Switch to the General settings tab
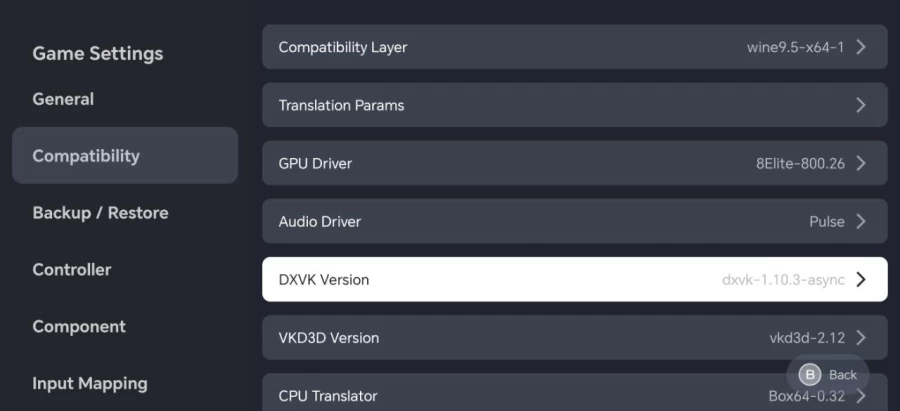 (x=63, y=99)
